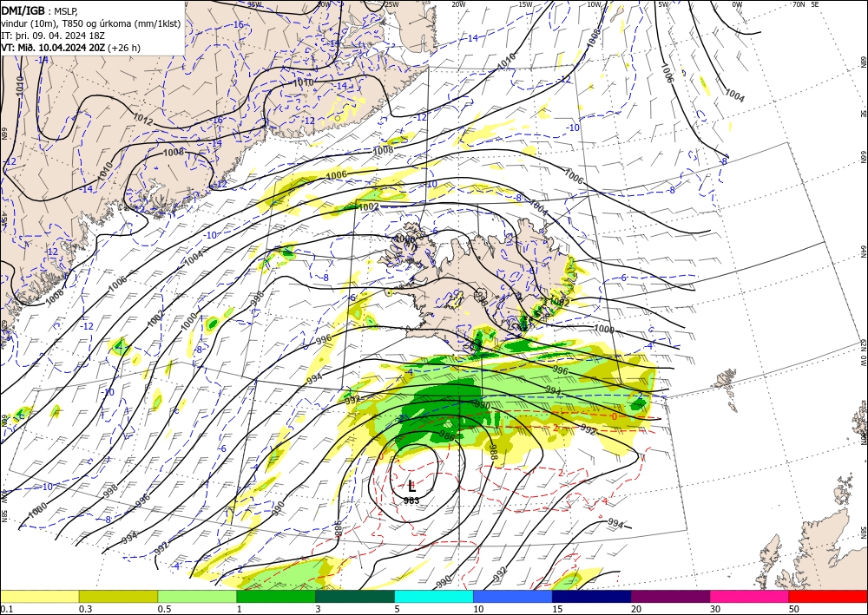
Task: Click the '0.3' legend tick value
Action: pyautogui.click(x=85, y=609)
